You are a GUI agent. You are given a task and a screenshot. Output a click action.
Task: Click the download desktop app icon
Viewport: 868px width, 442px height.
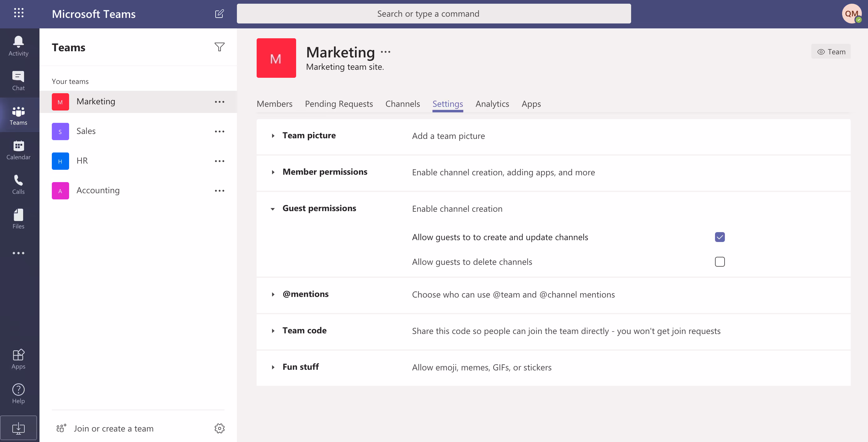tap(18, 428)
